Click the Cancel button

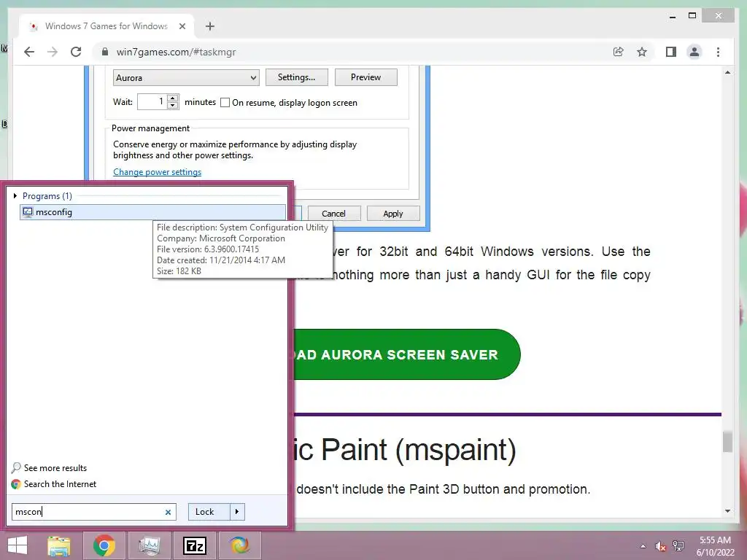click(333, 214)
